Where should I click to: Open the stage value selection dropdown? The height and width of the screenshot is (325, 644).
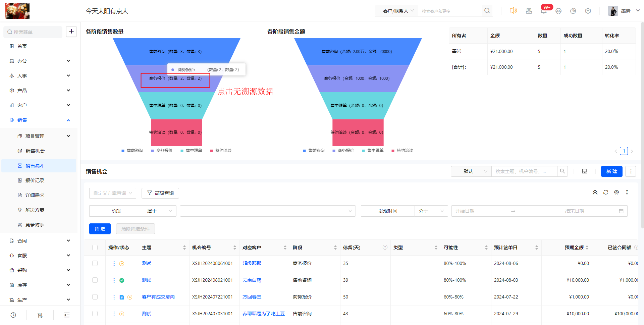click(x=268, y=211)
